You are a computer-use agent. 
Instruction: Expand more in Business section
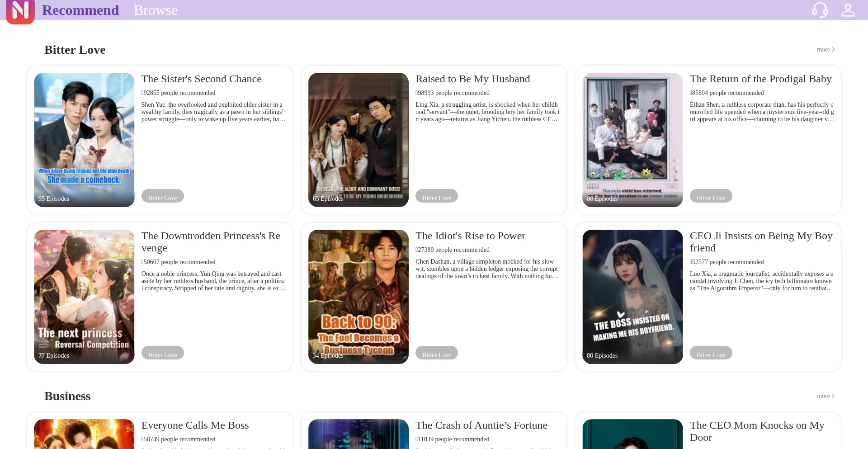826,396
